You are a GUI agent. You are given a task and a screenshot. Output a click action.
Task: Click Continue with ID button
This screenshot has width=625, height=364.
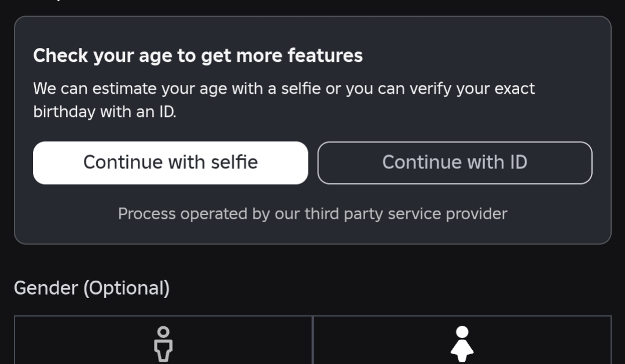point(455,163)
